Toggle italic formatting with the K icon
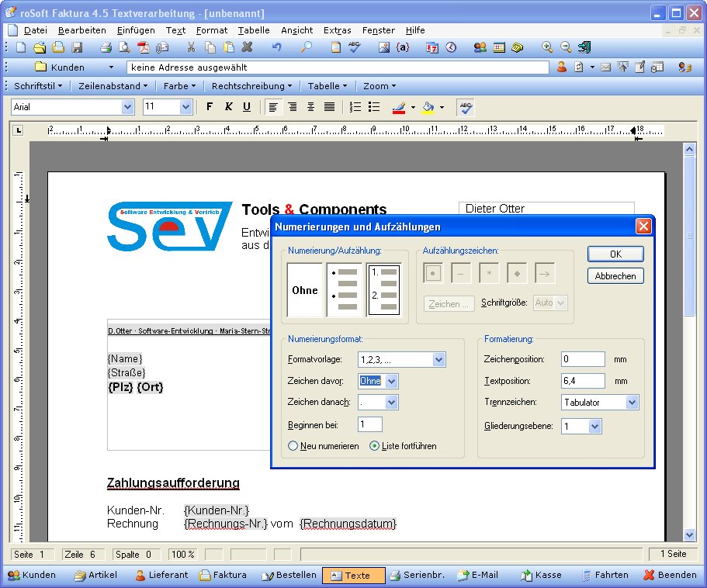This screenshot has height=588, width=707. click(228, 107)
